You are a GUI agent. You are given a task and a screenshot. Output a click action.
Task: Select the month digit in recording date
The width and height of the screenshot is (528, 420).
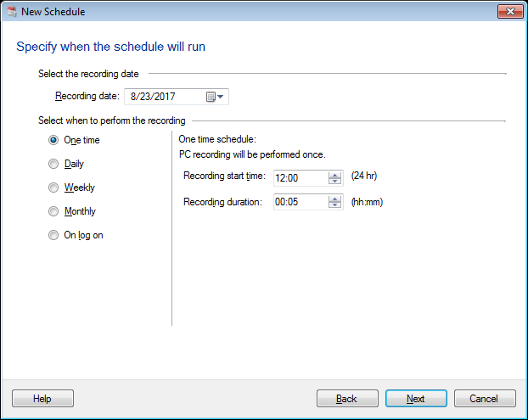pos(134,97)
